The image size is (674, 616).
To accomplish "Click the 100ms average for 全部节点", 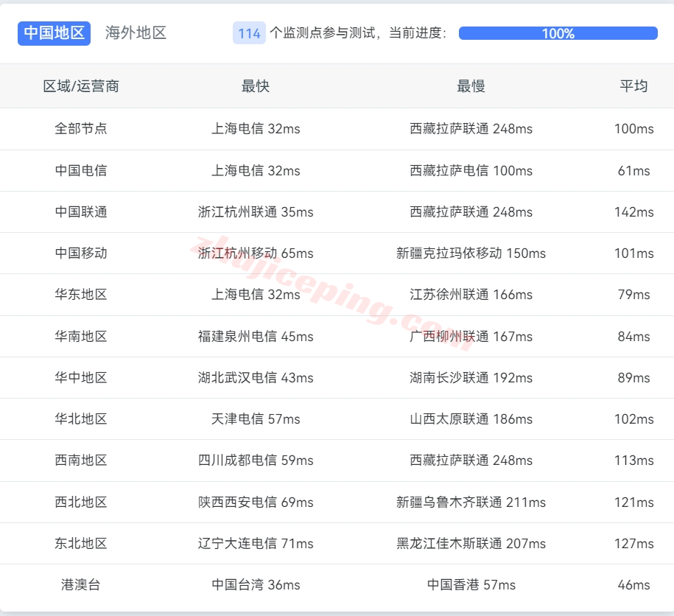I will (633, 128).
